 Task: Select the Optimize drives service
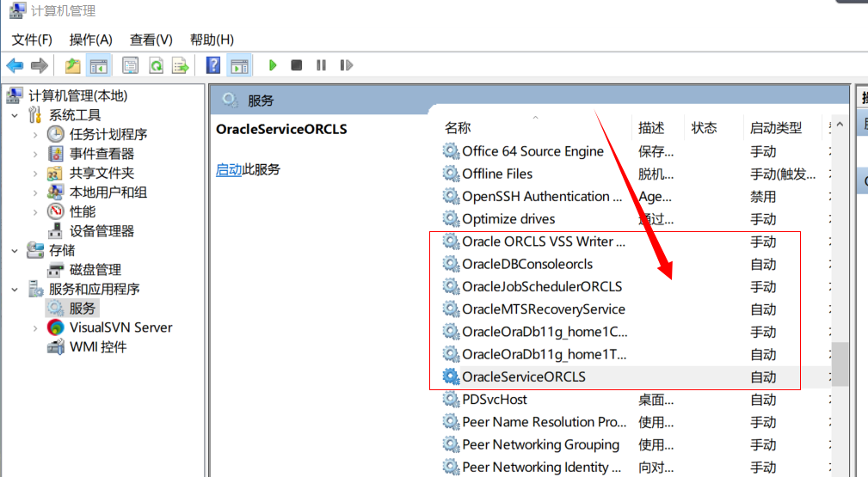pyautogui.click(x=508, y=219)
